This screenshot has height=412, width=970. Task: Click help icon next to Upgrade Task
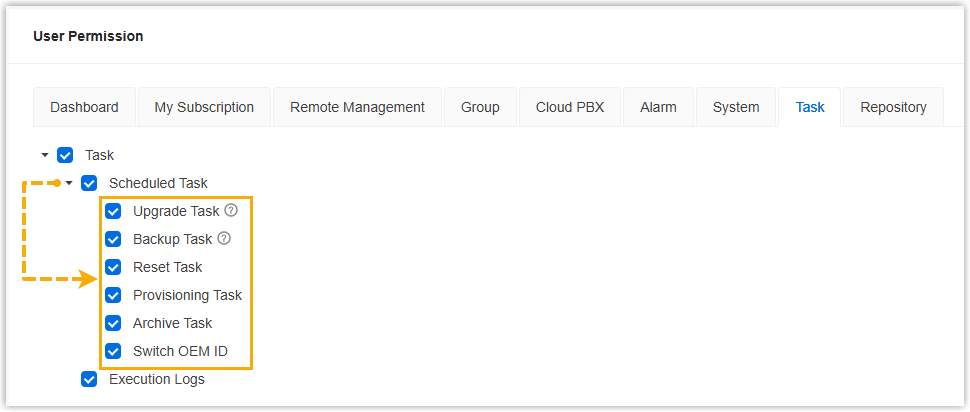(231, 211)
